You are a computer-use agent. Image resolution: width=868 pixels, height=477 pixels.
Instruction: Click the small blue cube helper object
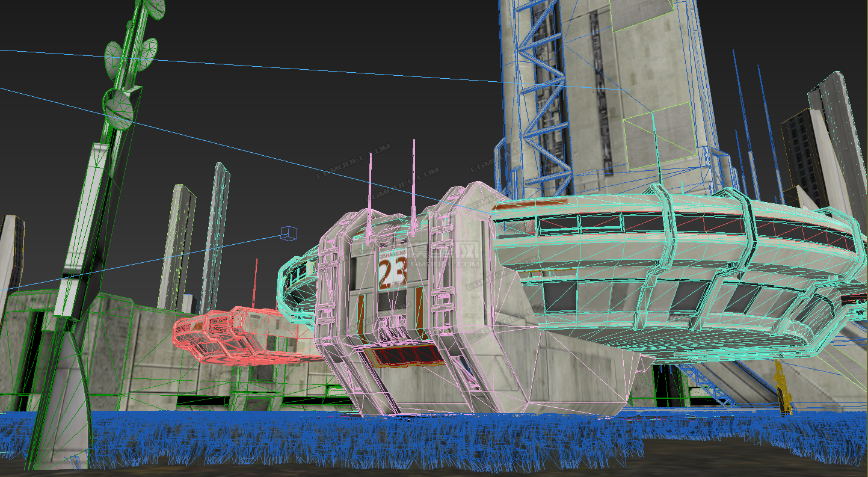tap(289, 233)
